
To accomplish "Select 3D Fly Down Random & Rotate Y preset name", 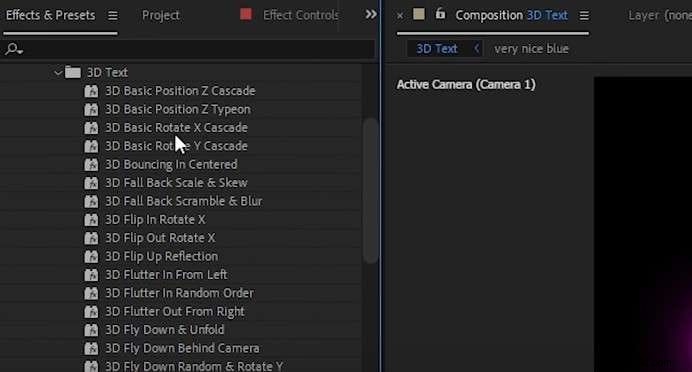I will point(194,366).
